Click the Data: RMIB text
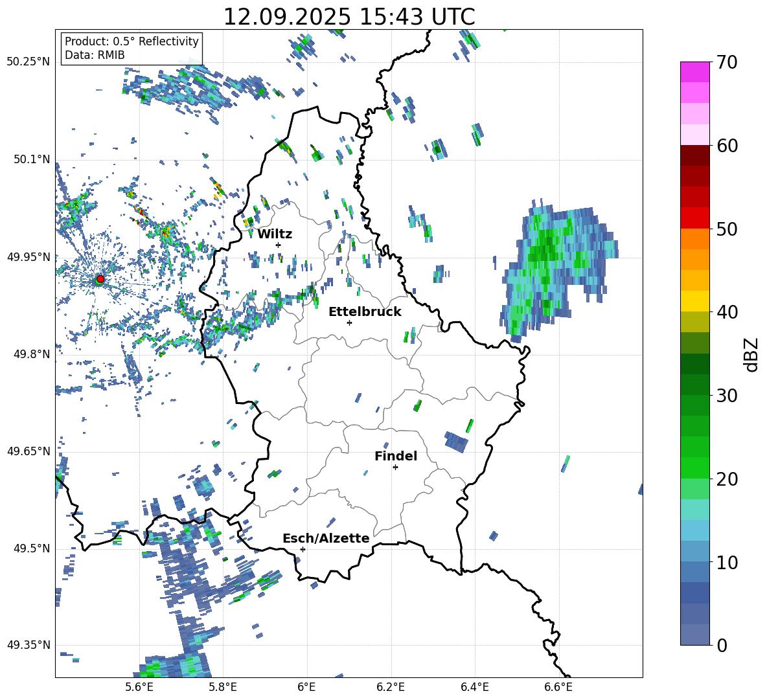Screen dimensions: 767x700 pyautogui.click(x=95, y=55)
